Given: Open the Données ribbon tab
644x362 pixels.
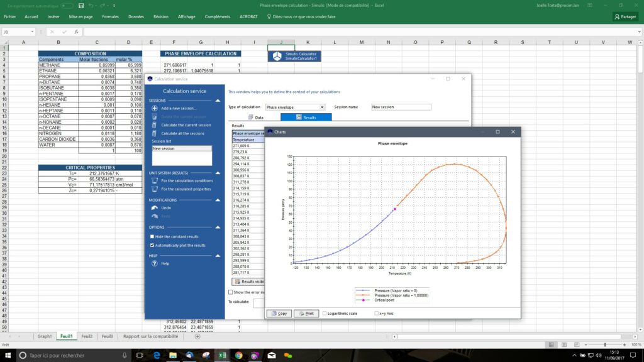Looking at the screenshot, I should point(136,17).
